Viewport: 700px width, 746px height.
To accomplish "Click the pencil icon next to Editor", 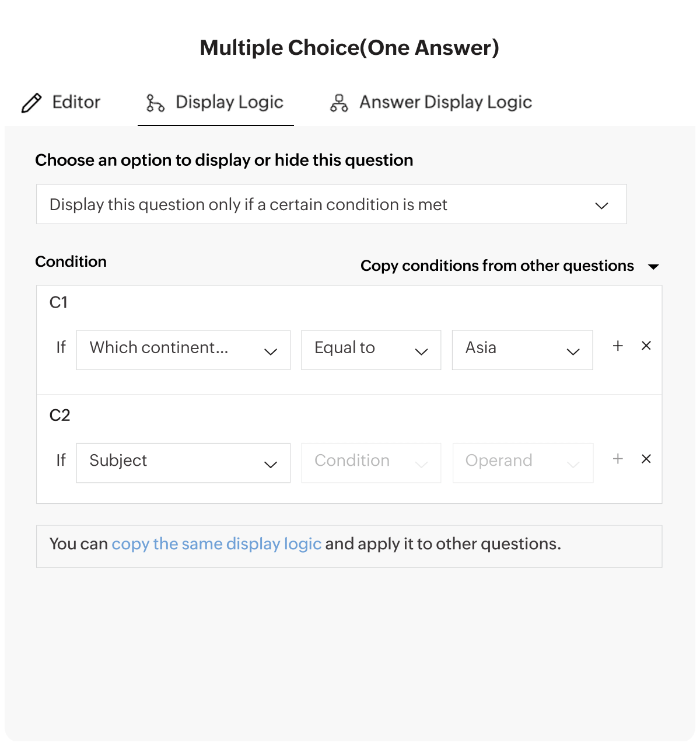I will pos(32,102).
